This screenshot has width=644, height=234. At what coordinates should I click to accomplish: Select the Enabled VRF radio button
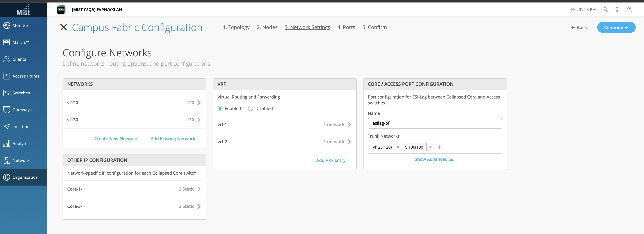(x=220, y=109)
